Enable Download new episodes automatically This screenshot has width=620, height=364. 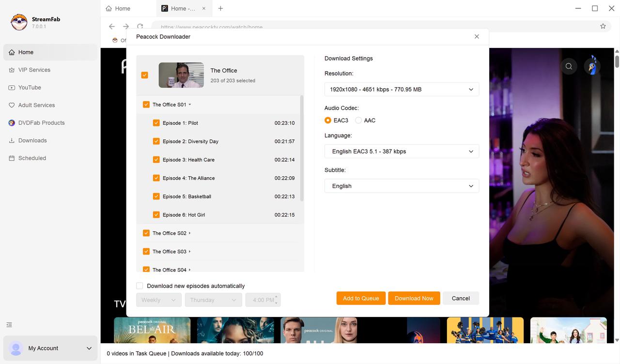pos(140,286)
